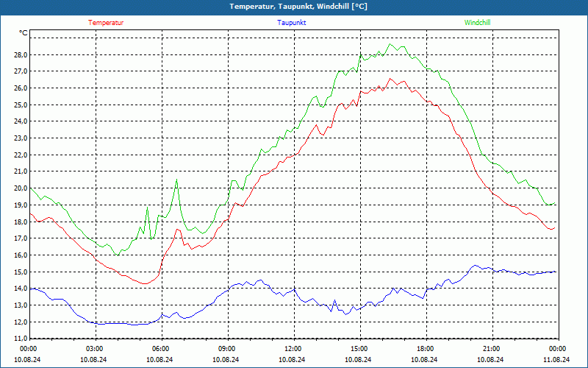Screen dimensions: 588x368
Task: Click the 28.0 y-axis value
Action: tap(20, 54)
